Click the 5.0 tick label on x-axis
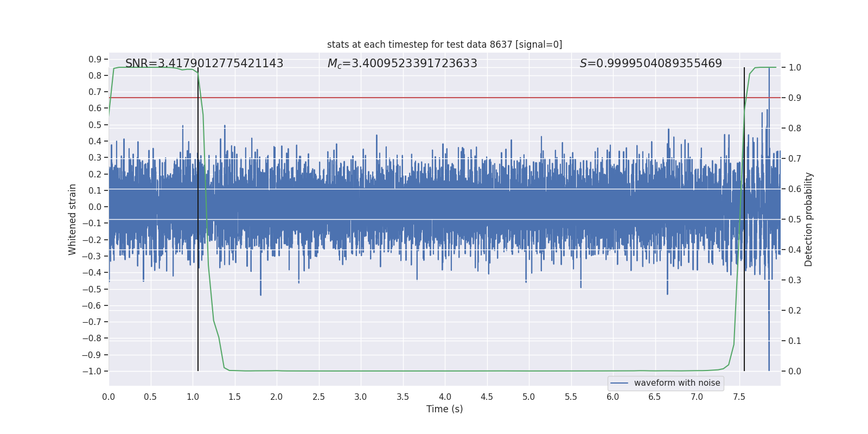This screenshot has width=868, height=434. click(x=528, y=397)
